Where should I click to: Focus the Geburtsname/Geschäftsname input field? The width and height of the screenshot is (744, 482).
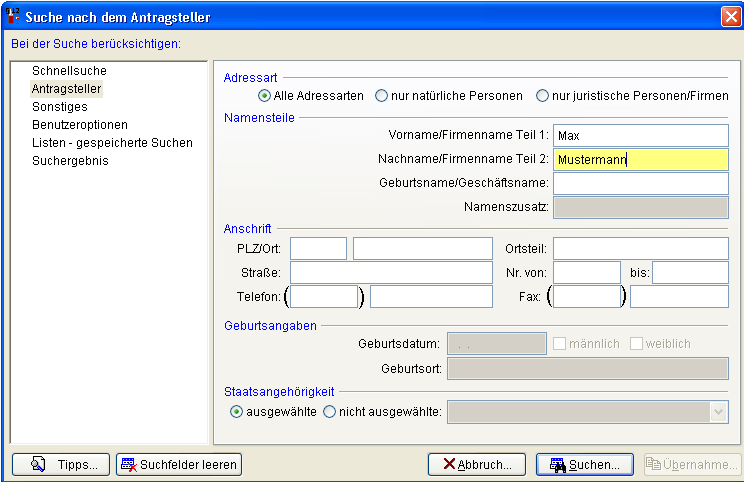point(640,183)
